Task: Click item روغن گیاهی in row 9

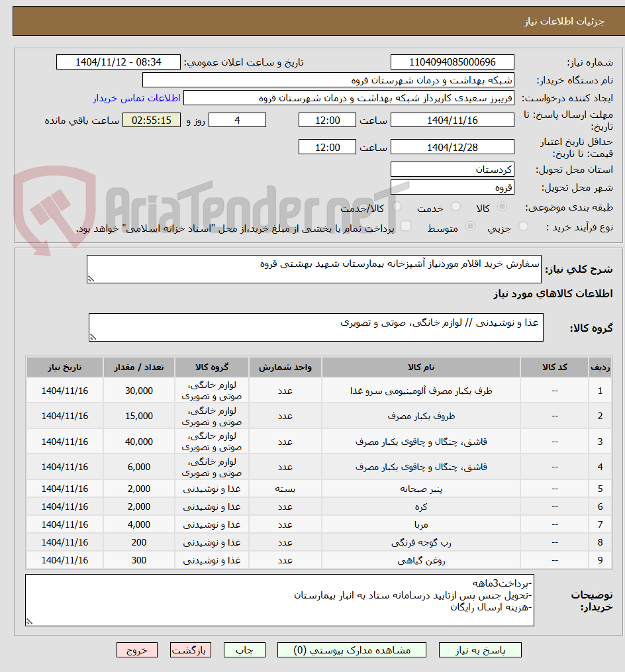Action: 421,561
